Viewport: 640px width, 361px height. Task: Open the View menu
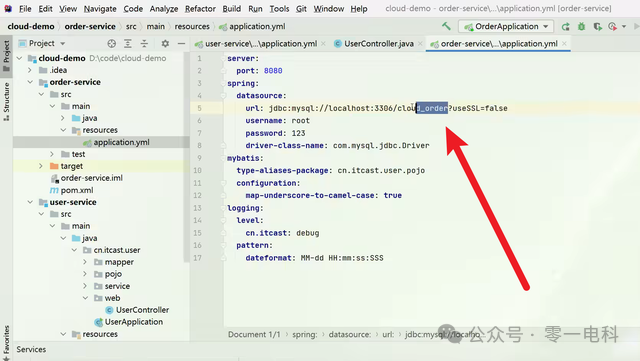pyautogui.click(x=68, y=9)
